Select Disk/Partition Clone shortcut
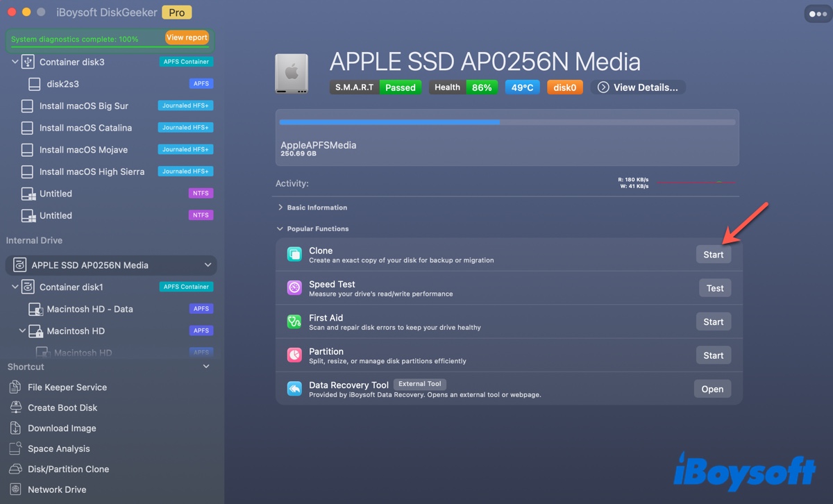The height and width of the screenshot is (504, 833). (x=68, y=469)
